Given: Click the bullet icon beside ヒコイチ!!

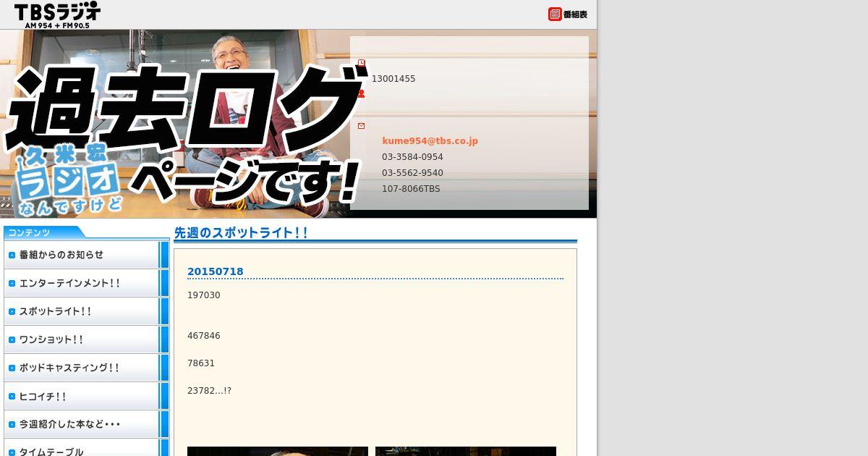Looking at the screenshot, I should coord(12,397).
